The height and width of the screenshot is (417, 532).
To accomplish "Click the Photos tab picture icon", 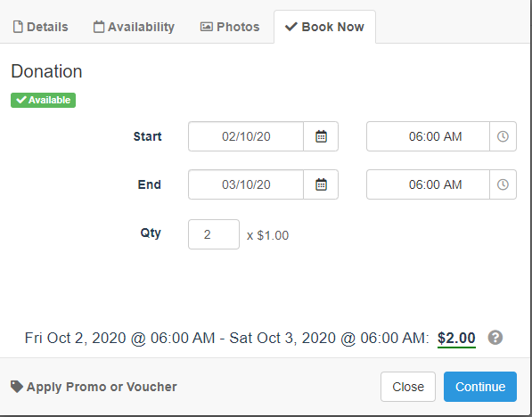I will (206, 27).
